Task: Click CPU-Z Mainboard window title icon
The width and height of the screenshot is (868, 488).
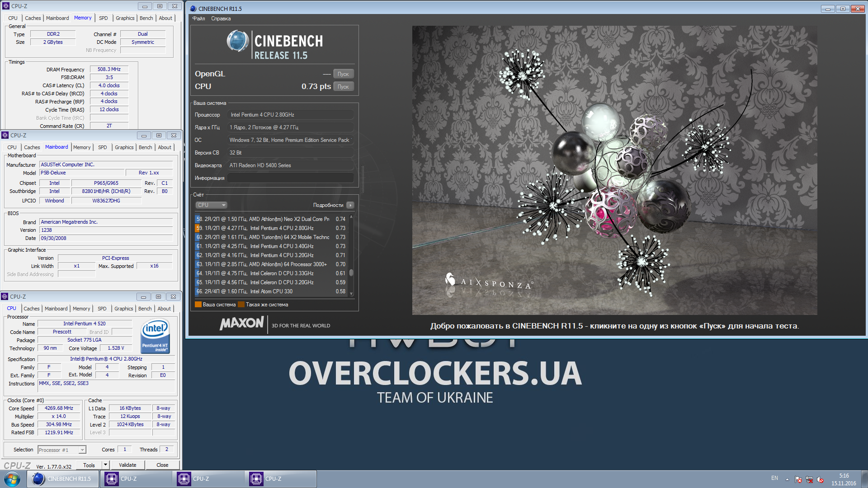Action: tap(5, 135)
